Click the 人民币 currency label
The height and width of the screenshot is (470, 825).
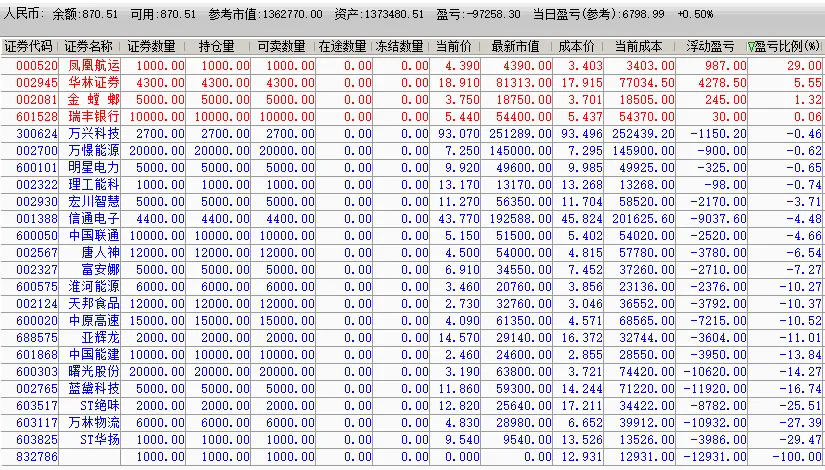(24, 14)
